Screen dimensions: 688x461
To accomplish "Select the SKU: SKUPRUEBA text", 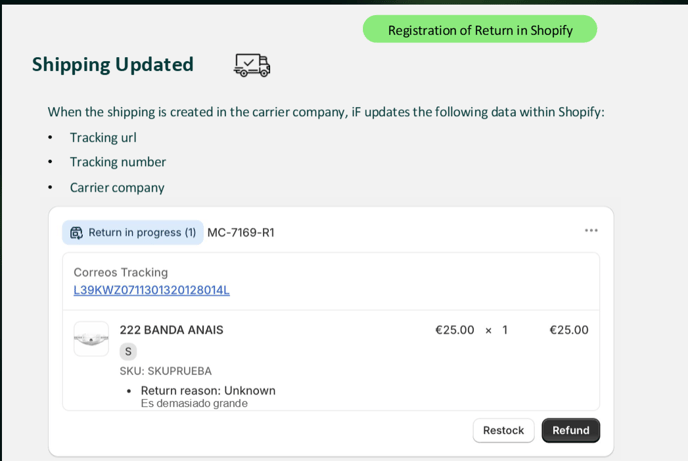I will (x=165, y=371).
